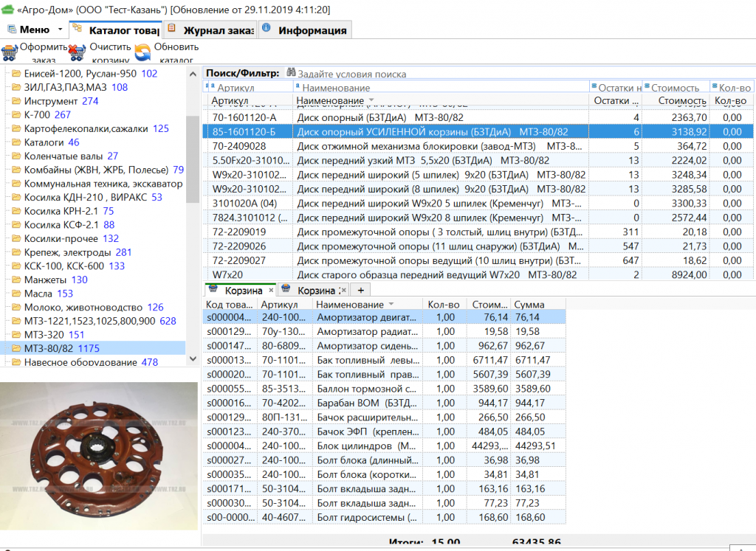Click the Оформить заказ cart icon
756x551 pixels.
coord(9,52)
